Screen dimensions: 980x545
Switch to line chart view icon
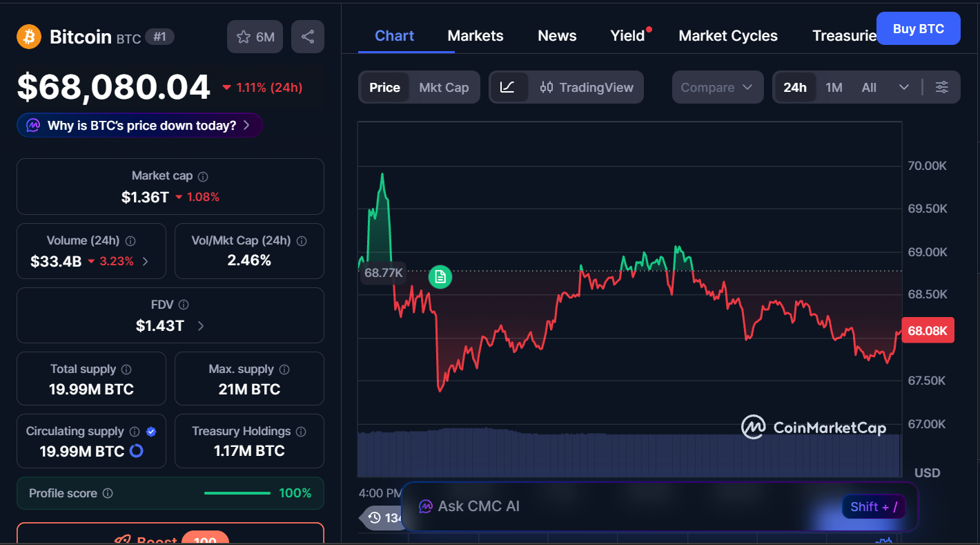pos(508,87)
